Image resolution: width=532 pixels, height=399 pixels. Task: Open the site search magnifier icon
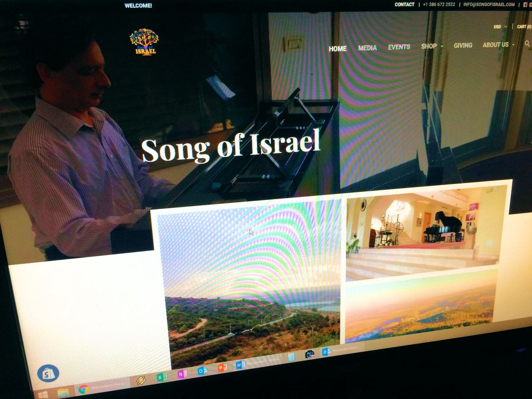pyautogui.click(x=527, y=43)
